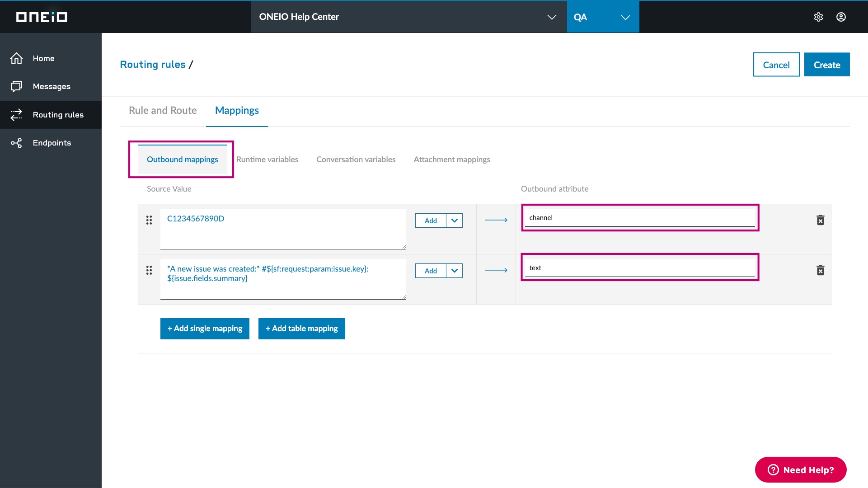Click the Cancel button
Screen dimensions: 868x488
(776, 65)
